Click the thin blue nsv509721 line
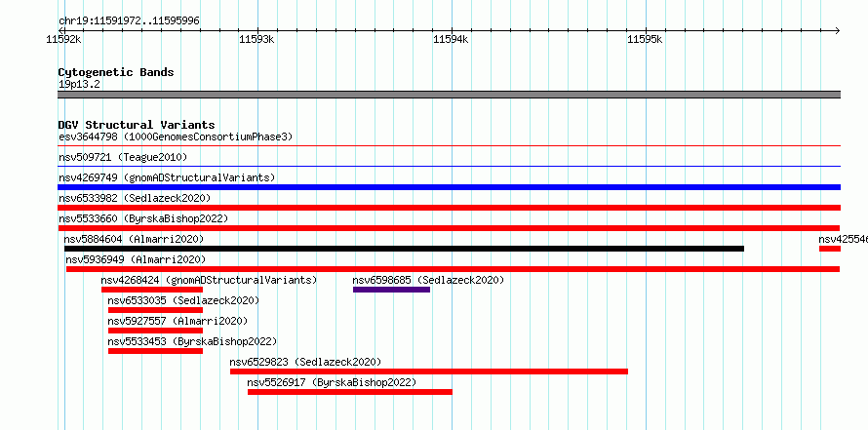The image size is (868, 430). 449,166
